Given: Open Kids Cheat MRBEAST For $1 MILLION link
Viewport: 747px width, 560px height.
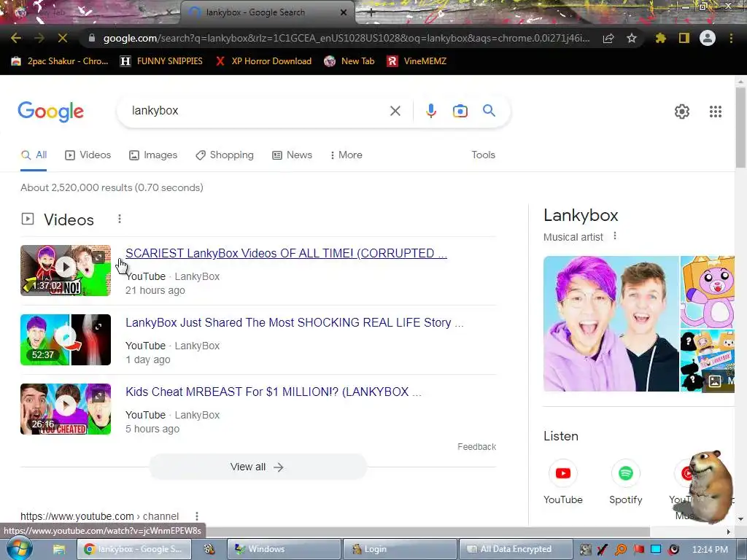Looking at the screenshot, I should (x=274, y=392).
